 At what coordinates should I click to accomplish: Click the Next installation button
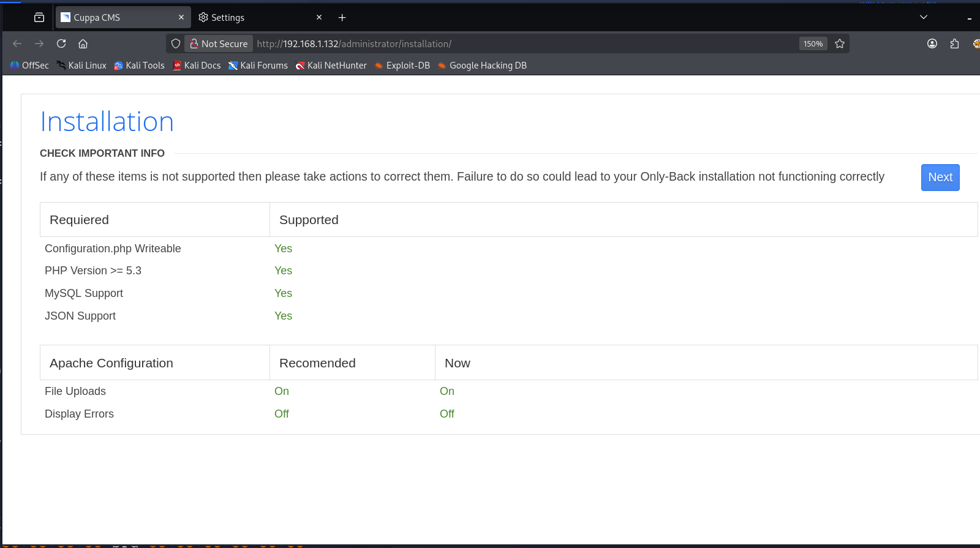pos(940,178)
